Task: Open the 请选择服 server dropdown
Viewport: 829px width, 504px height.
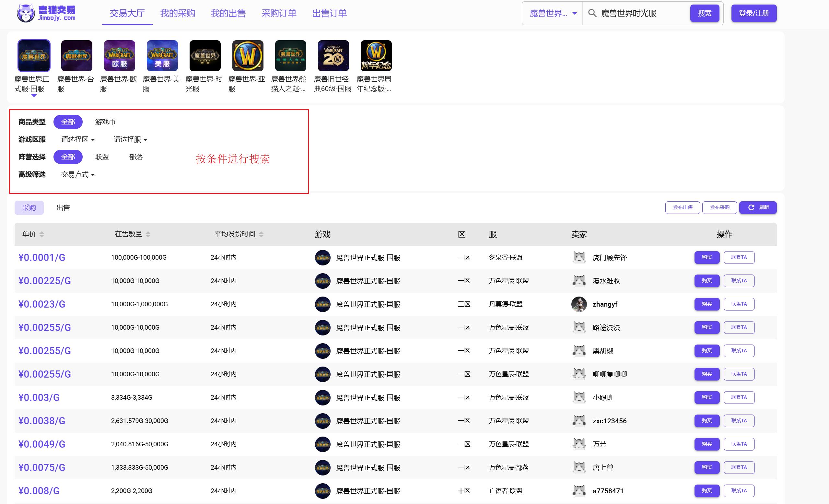Action: (130, 139)
